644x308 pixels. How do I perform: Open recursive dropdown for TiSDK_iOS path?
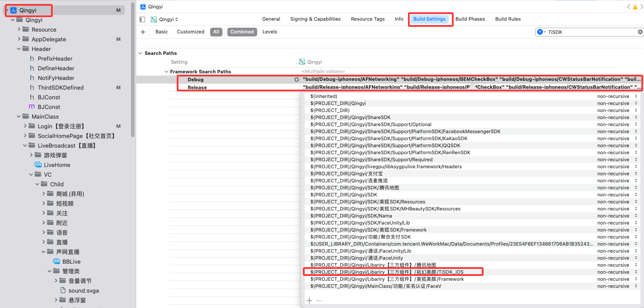(636, 272)
